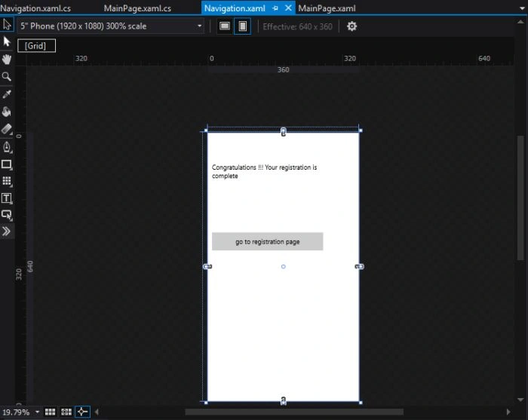Select the TextBlock text tool
The image size is (528, 420).
point(7,198)
